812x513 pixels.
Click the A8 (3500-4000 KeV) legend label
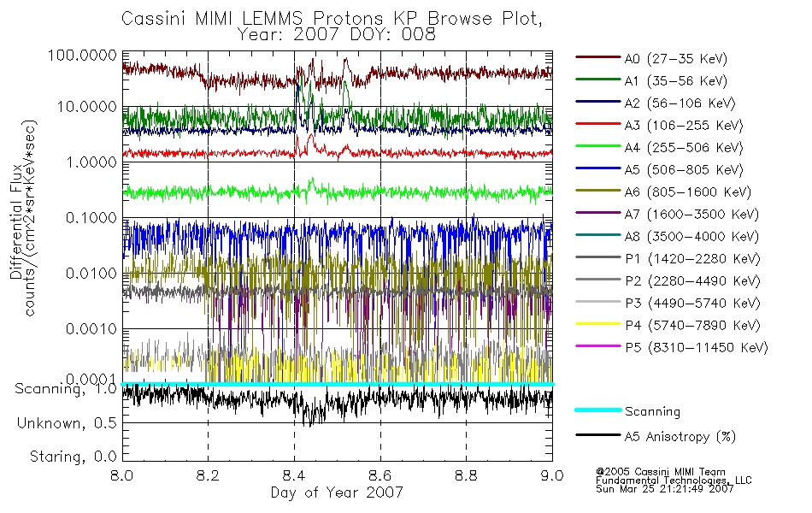tap(691, 238)
